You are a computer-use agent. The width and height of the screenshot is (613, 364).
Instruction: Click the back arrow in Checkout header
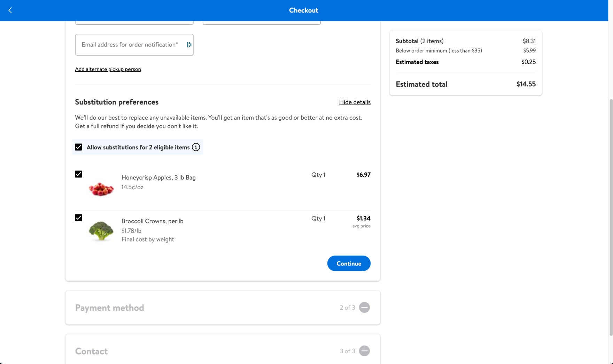tap(10, 10)
